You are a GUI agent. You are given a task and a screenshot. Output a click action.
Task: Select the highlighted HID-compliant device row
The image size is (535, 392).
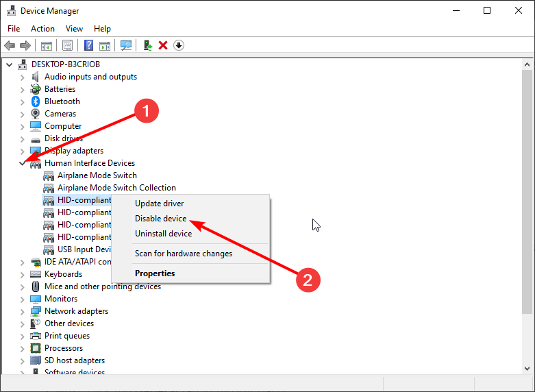tap(77, 200)
